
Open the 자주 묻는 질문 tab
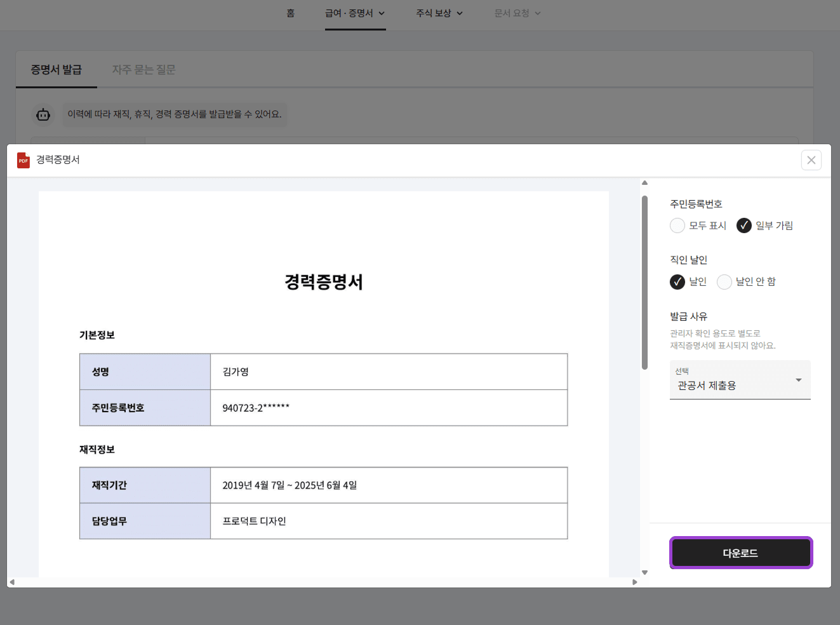coord(143,70)
